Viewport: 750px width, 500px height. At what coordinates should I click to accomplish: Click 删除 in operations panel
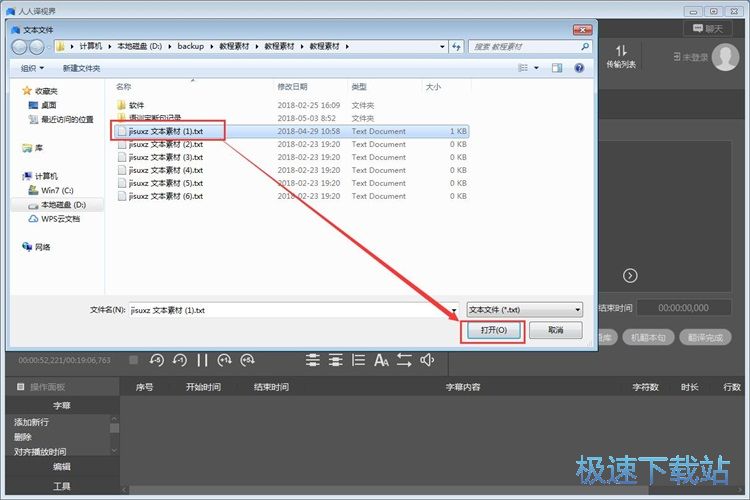23,437
